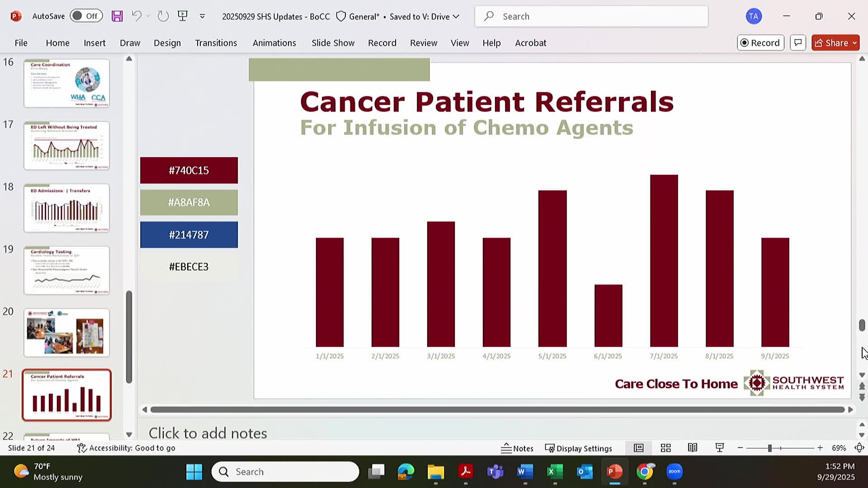
Task: Open the Share button dropdown arrow
Action: click(x=854, y=42)
